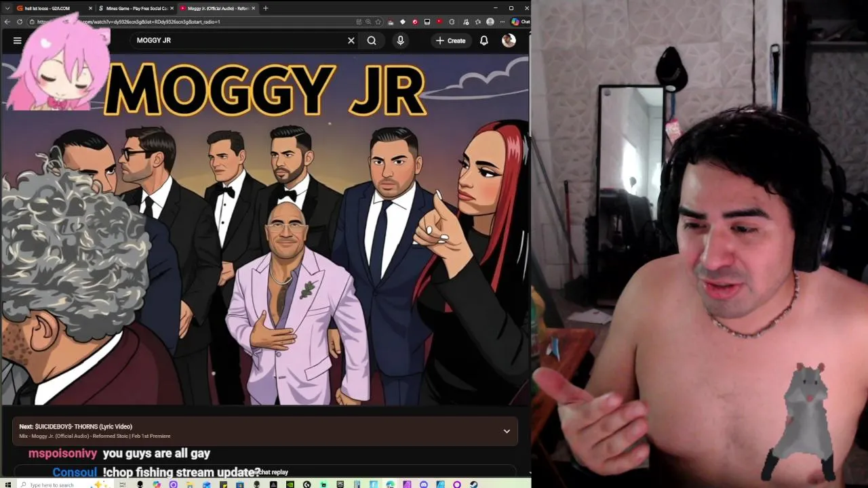The image size is (868, 488).
Task: Open browser profile icon in toolbar
Action: pos(490,22)
